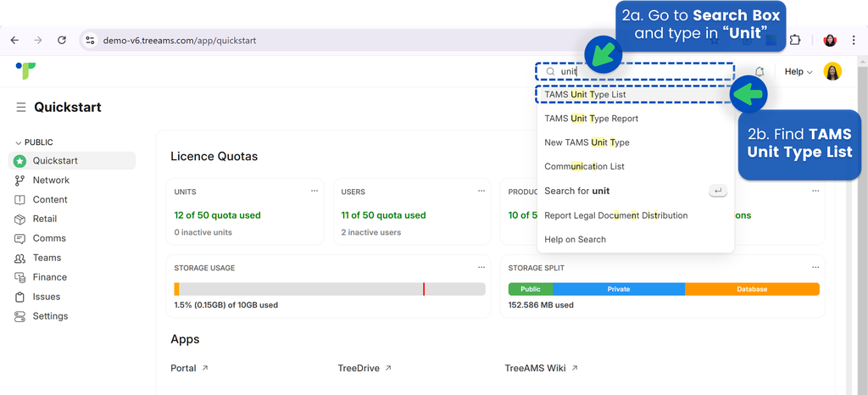This screenshot has height=395, width=868.
Task: Click the browser address bar URL
Action: click(x=180, y=41)
